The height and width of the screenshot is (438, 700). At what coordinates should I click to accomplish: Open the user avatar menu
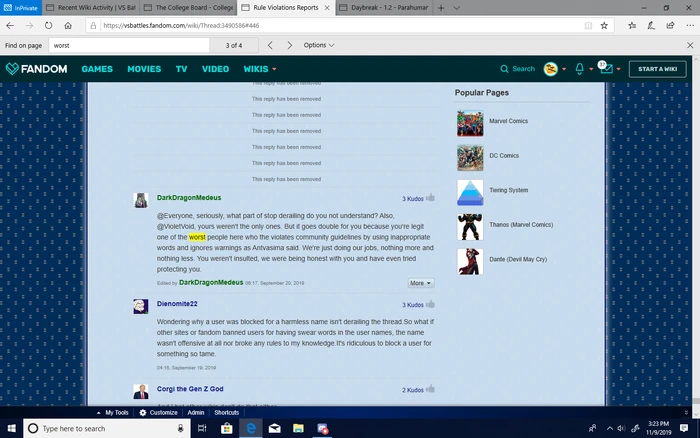(x=554, y=69)
